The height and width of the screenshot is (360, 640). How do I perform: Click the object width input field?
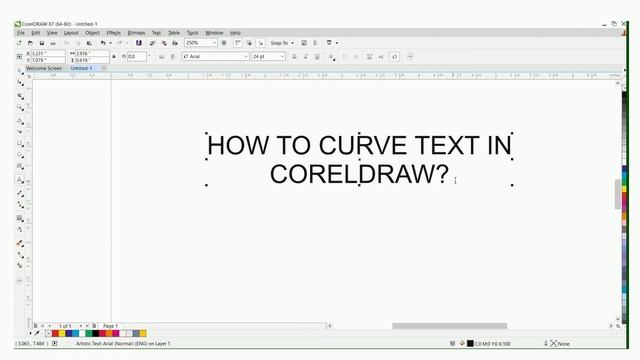click(x=92, y=53)
